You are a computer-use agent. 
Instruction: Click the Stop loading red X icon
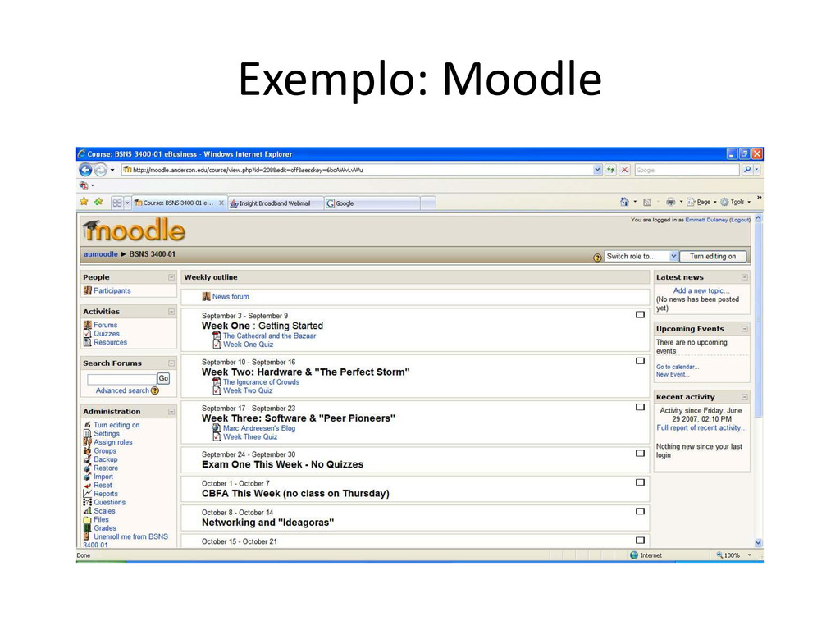pyautogui.click(x=624, y=170)
